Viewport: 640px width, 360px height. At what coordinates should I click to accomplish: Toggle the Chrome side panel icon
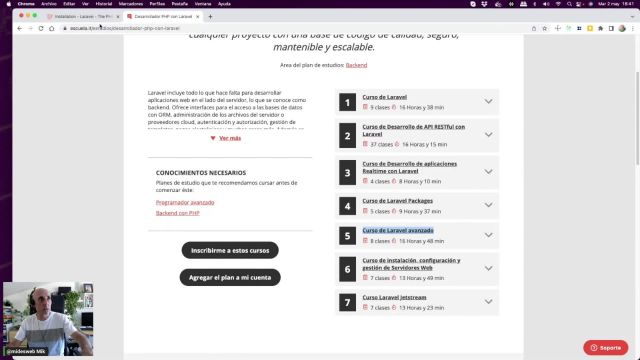(x=611, y=28)
